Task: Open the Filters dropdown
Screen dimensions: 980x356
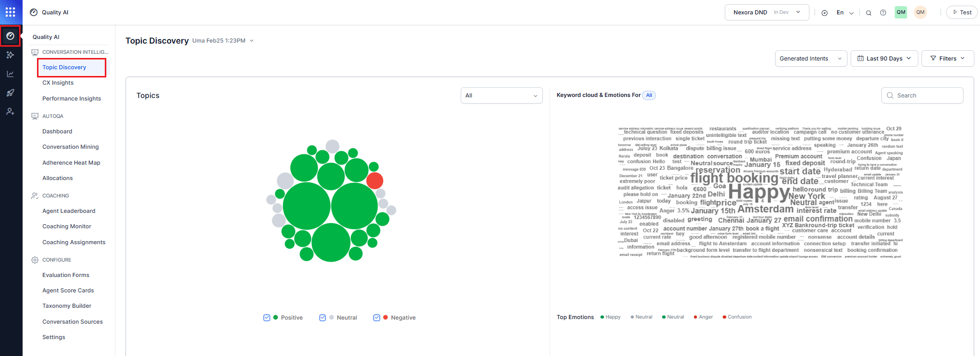Action: tap(948, 58)
